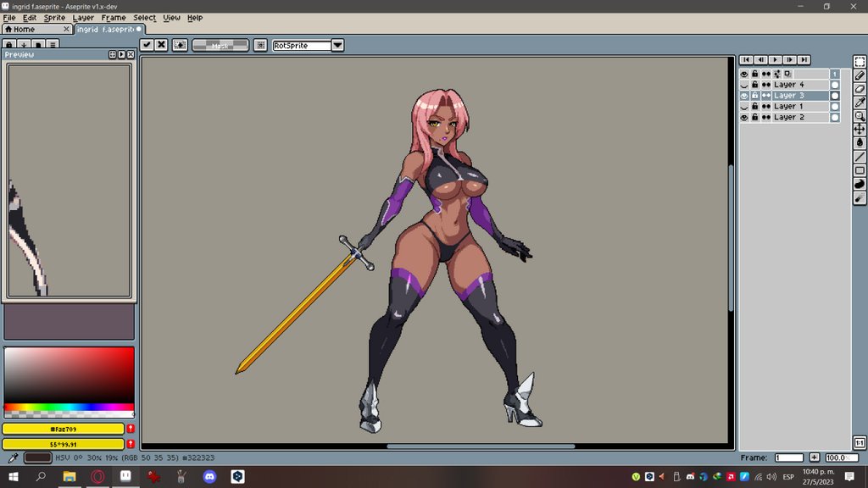Click the RotSprite combo box field
The image size is (868, 488).
coord(302,46)
